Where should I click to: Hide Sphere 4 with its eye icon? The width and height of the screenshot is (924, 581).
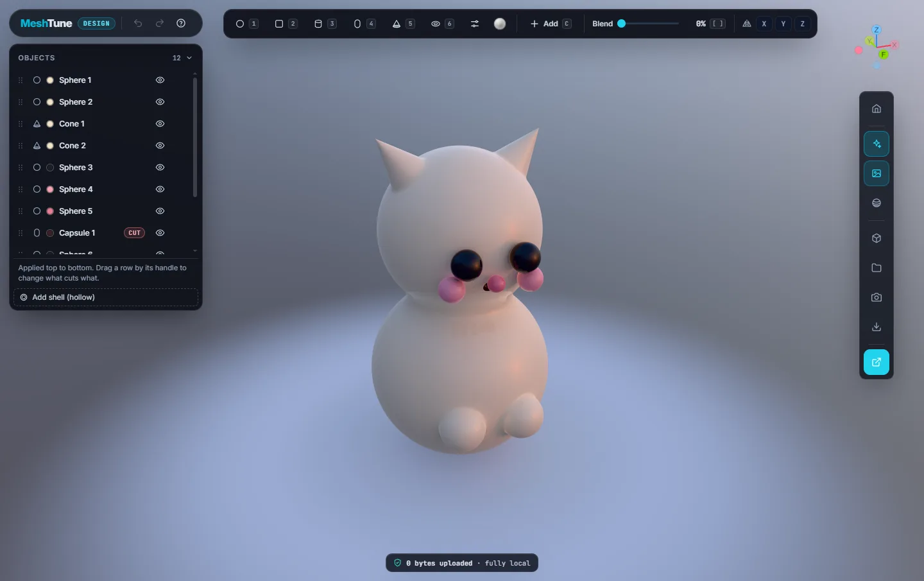pos(160,189)
